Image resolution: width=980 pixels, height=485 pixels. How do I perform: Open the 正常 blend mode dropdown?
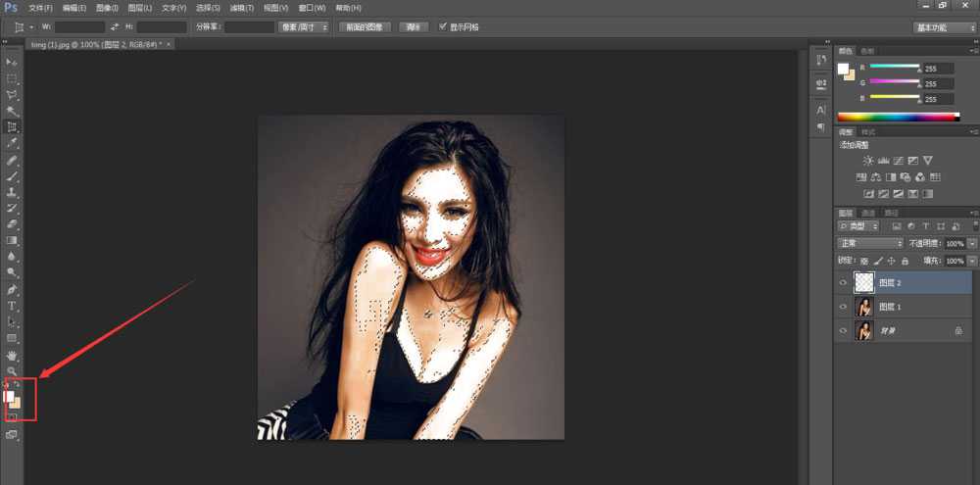click(870, 243)
